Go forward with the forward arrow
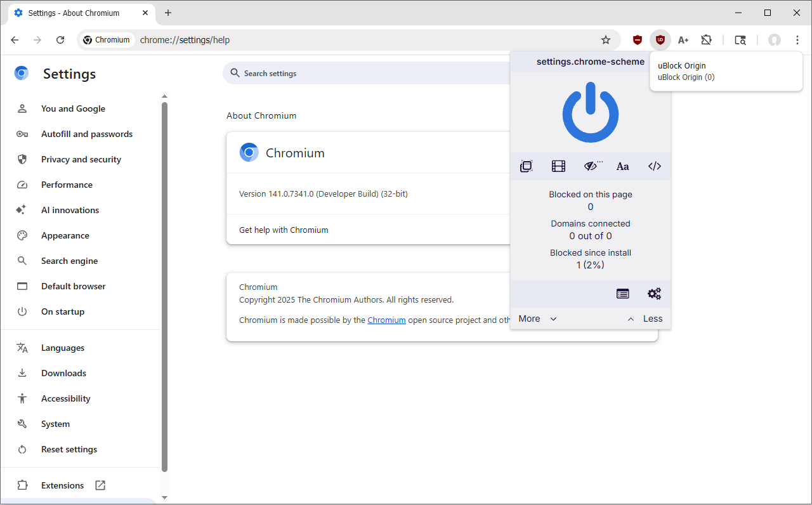The height and width of the screenshot is (505, 812). (x=37, y=40)
